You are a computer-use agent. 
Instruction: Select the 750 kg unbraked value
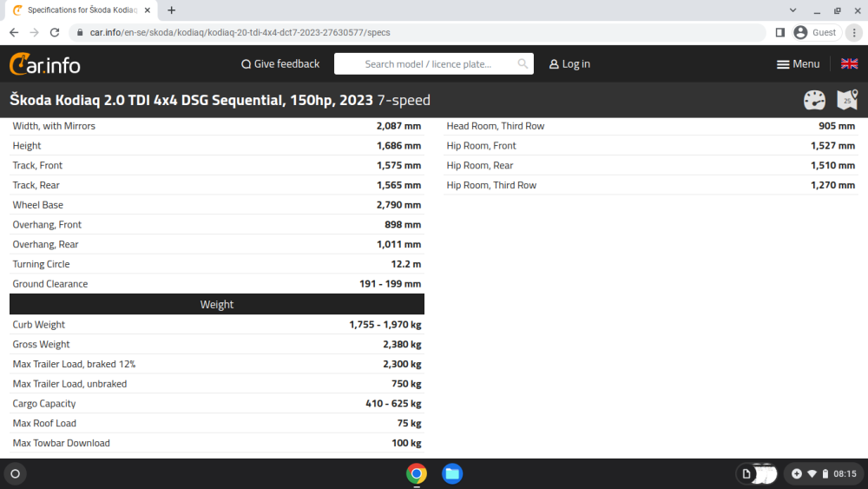click(x=406, y=384)
